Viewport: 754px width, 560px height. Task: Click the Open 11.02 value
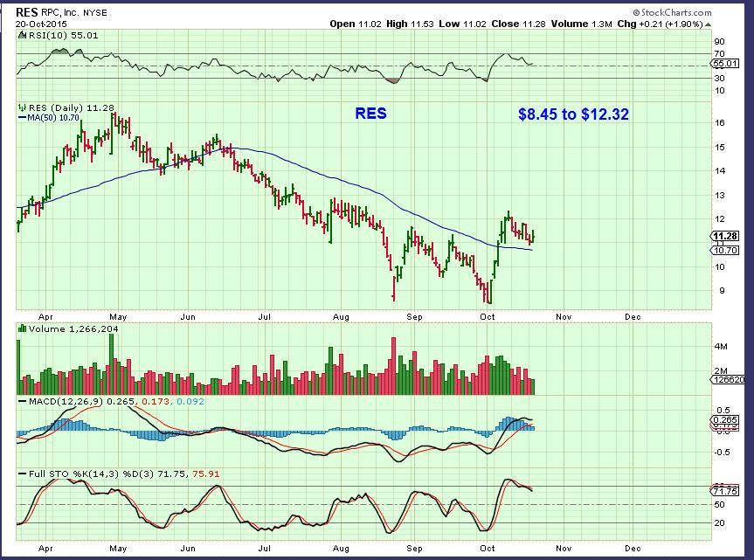(x=356, y=24)
